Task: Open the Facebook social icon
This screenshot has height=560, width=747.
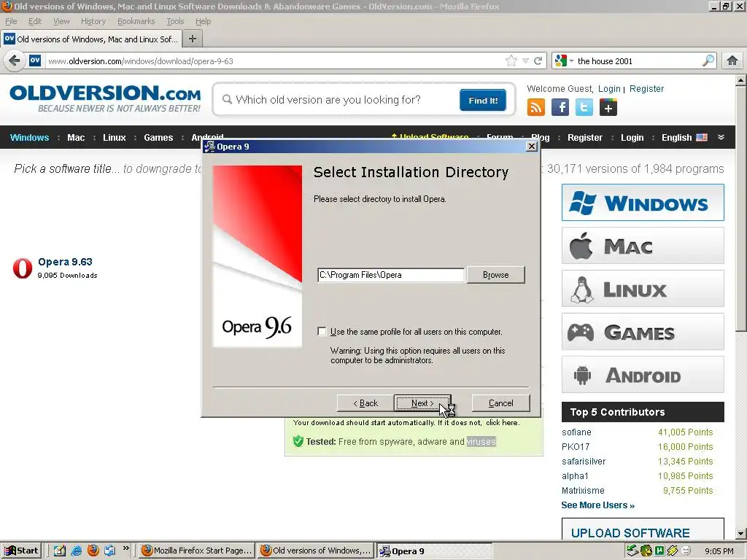Action: [560, 108]
